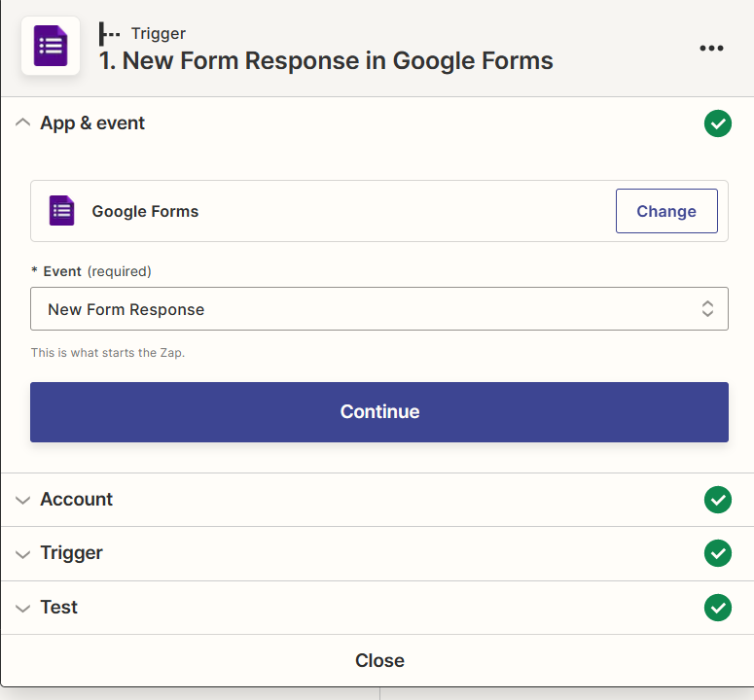Close the trigger panel
Screen dimensions: 754x700
pos(379,660)
